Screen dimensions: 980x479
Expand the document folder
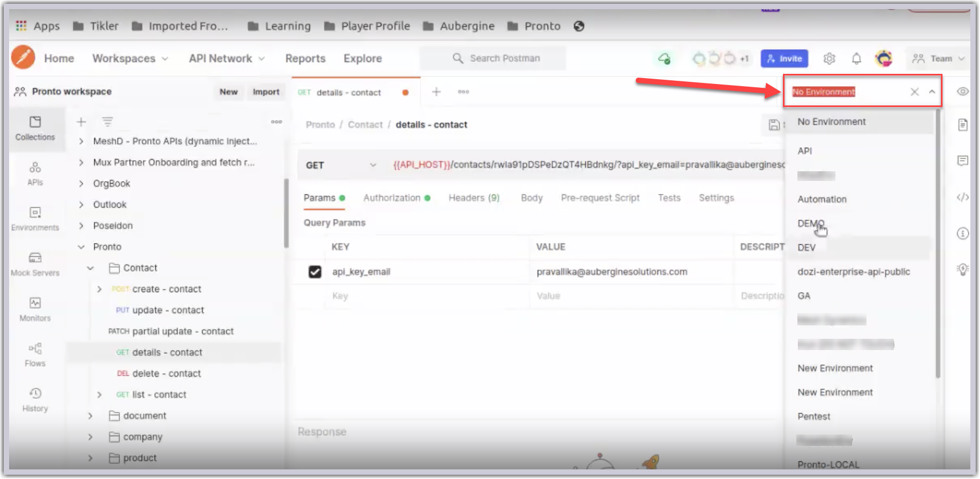point(90,416)
